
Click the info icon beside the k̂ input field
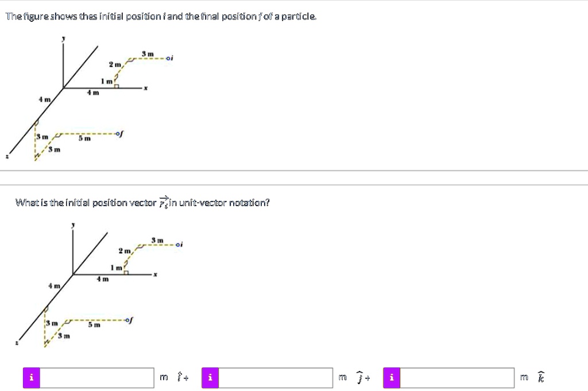[x=391, y=377]
